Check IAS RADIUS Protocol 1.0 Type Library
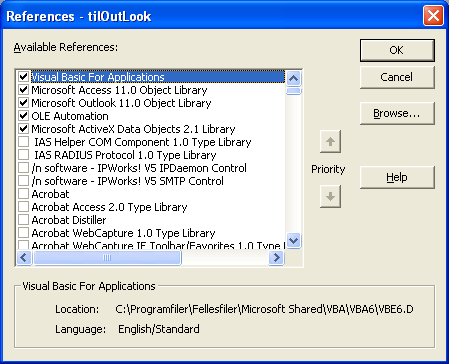449x364 pixels. click(x=23, y=155)
